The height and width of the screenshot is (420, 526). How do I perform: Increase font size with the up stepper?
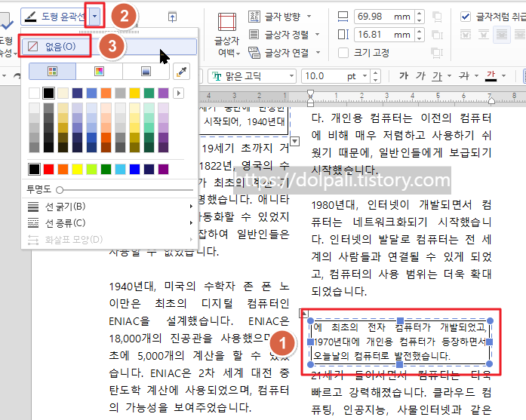tap(376, 72)
